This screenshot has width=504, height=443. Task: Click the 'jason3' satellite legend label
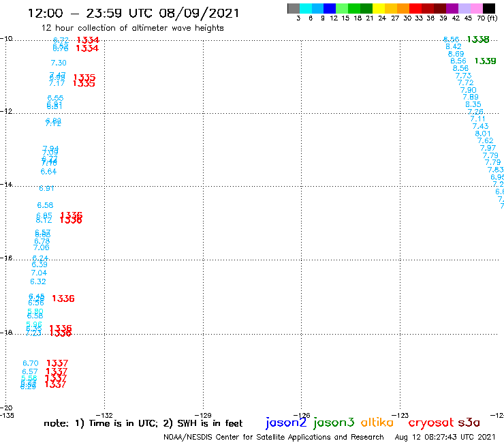pos(334,423)
